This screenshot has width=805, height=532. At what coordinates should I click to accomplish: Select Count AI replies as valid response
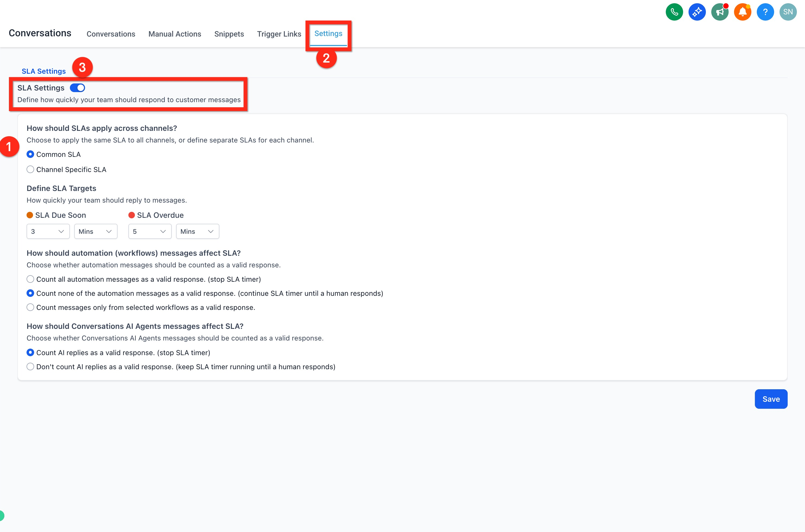30,352
